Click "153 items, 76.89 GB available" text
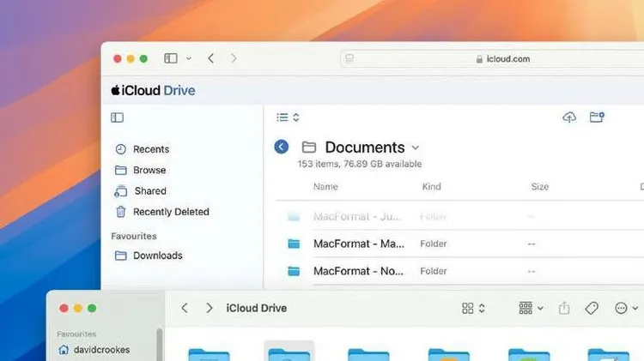Image resolution: width=644 pixels, height=361 pixels. [x=360, y=164]
